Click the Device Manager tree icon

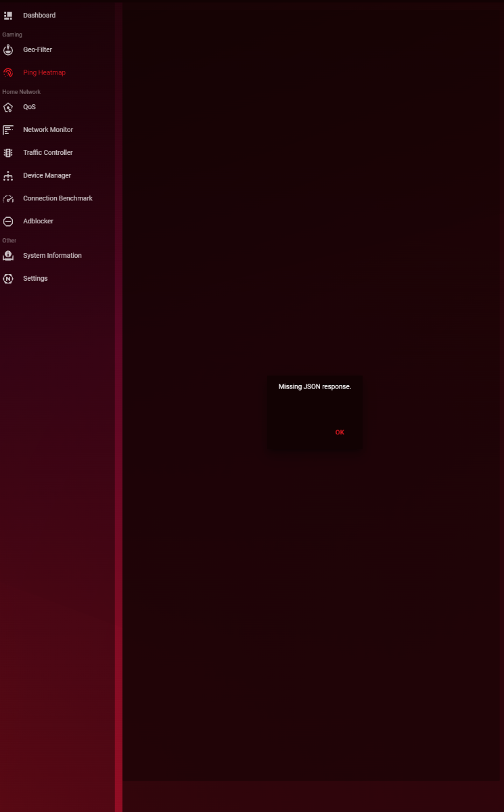coord(8,176)
